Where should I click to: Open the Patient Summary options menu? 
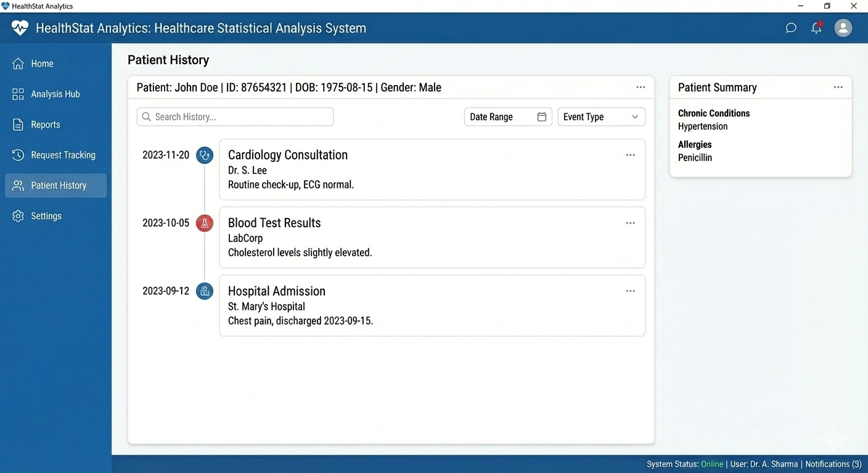[x=838, y=87]
